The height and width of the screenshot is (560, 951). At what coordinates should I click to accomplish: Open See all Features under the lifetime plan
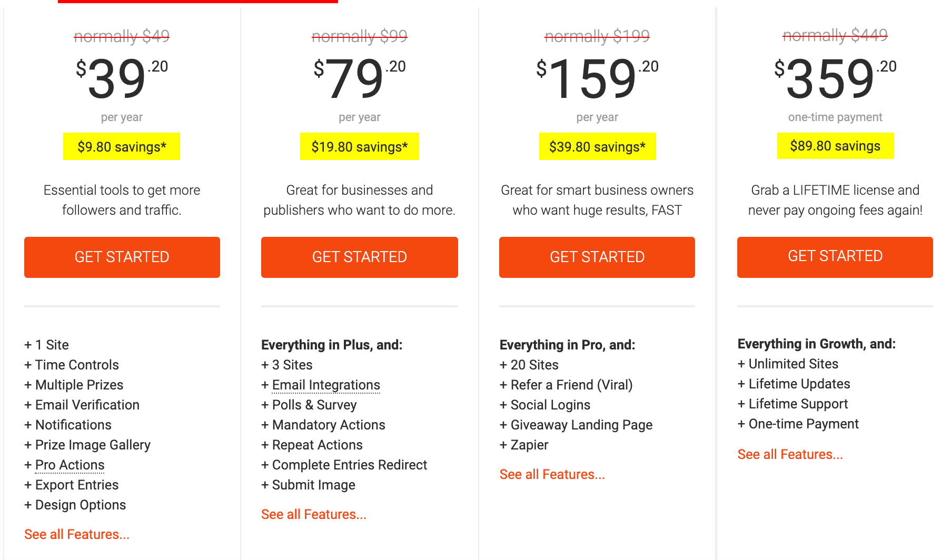click(x=790, y=454)
